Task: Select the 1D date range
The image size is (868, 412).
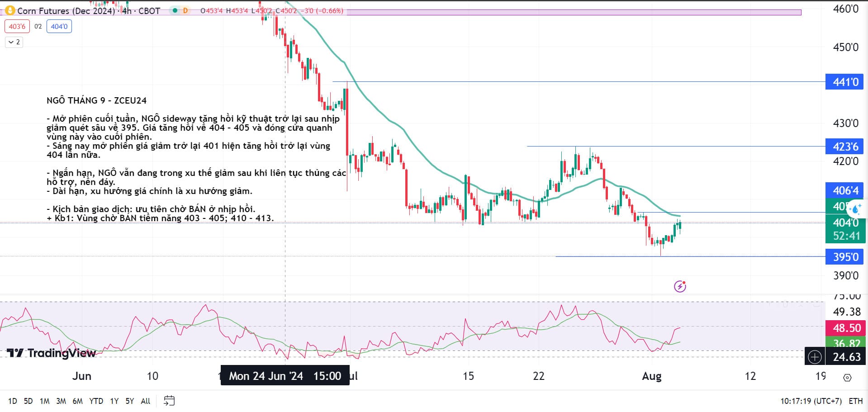Action: (13, 401)
